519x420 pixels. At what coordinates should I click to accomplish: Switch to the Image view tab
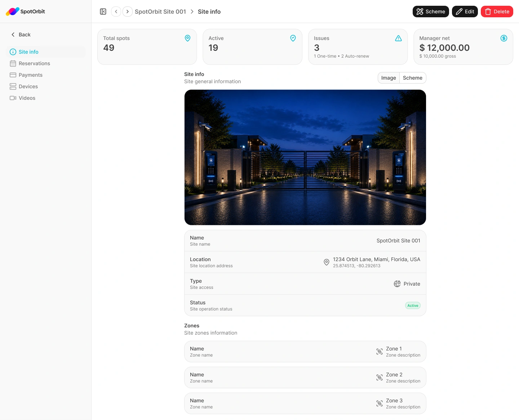pos(389,78)
